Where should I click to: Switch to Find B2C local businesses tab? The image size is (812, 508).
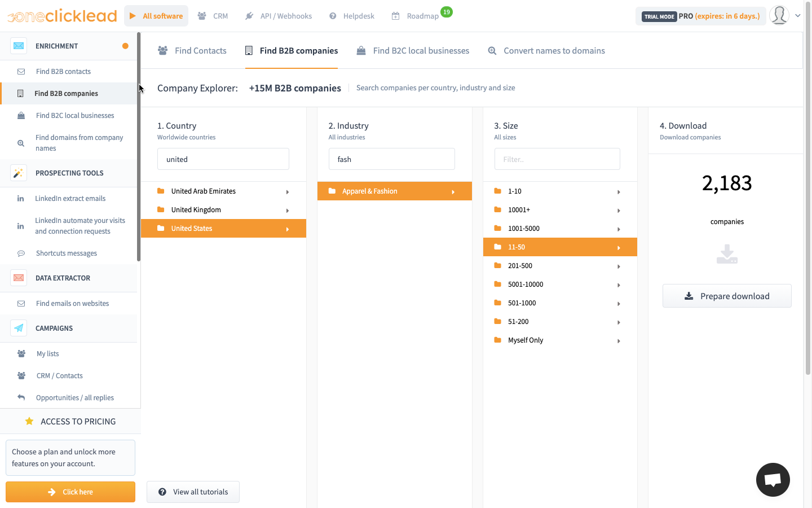413,51
